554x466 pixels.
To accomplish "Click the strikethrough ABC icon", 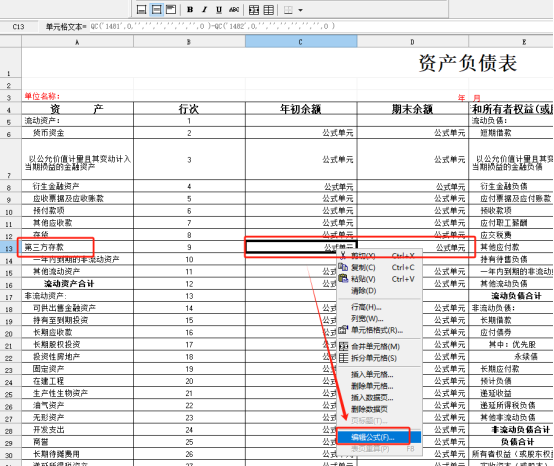I will pyautogui.click(x=234, y=10).
